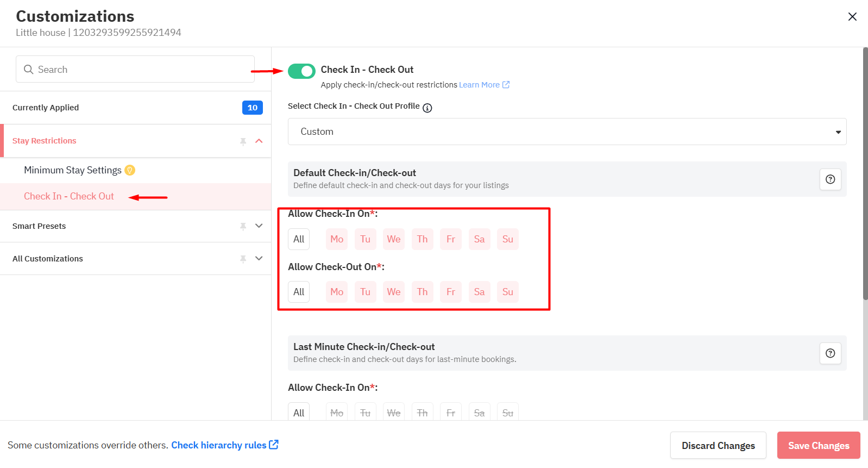868x468 pixels.
Task: Select Check In - Check Out in sidebar
Action: [x=69, y=196]
